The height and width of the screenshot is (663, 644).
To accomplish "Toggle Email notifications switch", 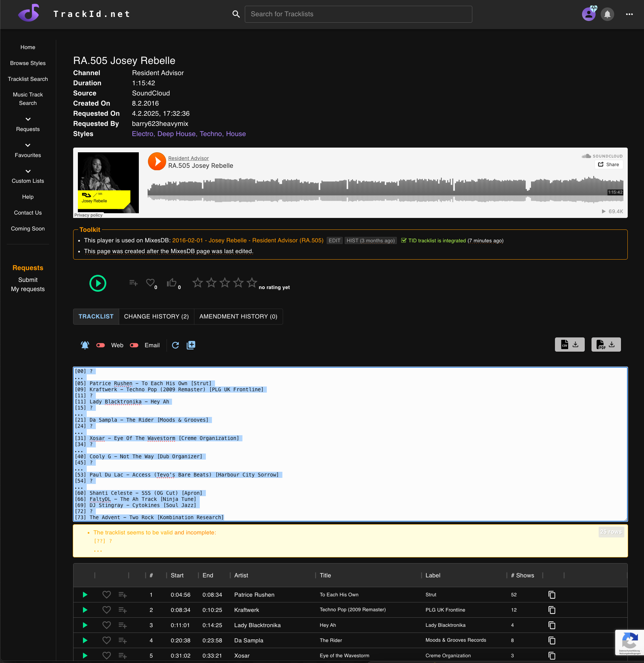I will (134, 345).
